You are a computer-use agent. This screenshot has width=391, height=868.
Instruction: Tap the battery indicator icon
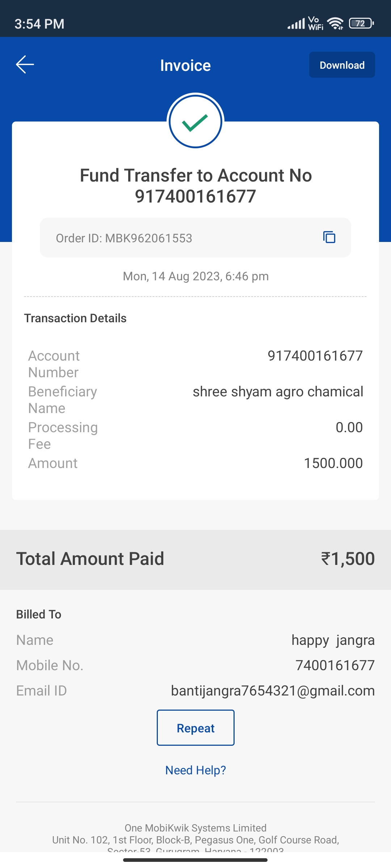361,24
